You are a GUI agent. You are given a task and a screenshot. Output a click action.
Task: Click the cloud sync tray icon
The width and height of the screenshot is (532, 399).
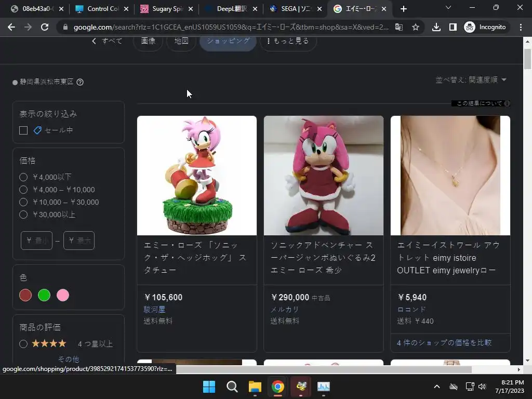[454, 387]
